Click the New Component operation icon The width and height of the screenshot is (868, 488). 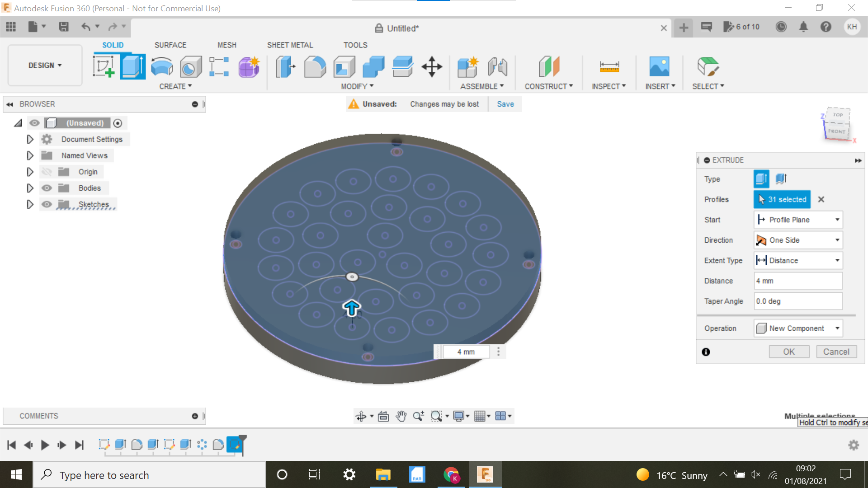(761, 328)
